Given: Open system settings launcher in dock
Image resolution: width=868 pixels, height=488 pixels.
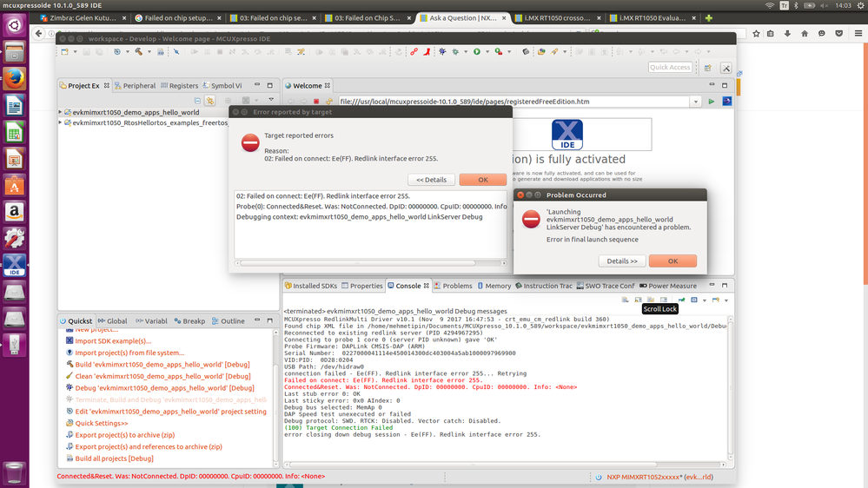Looking at the screenshot, I should [15, 239].
